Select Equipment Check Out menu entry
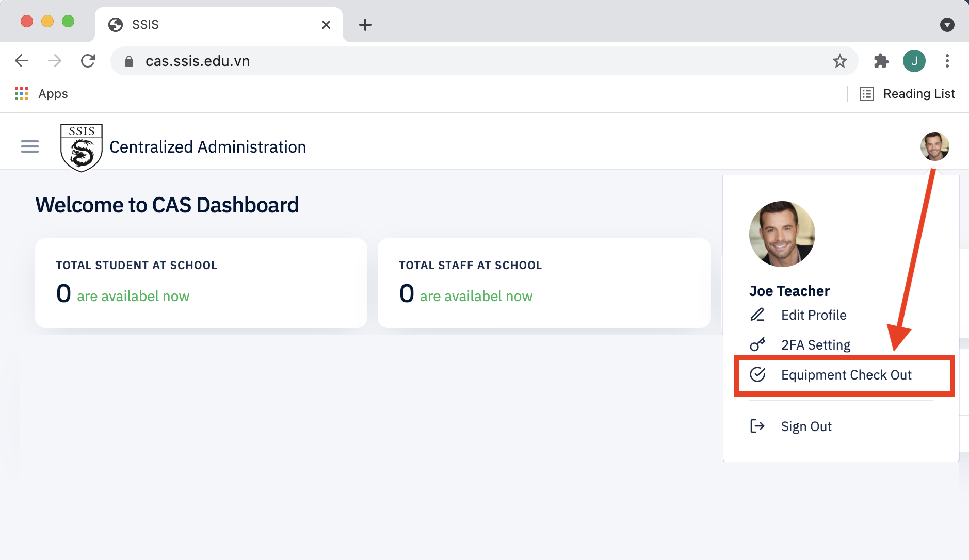This screenshot has height=560, width=969. [846, 375]
